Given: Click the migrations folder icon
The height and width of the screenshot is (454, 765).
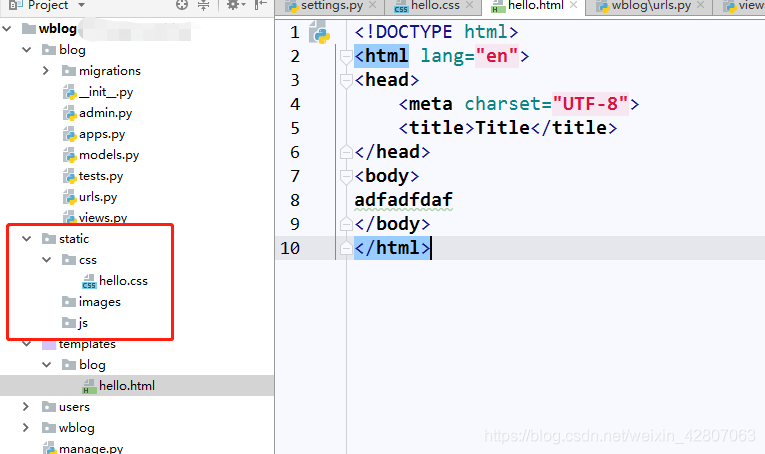Looking at the screenshot, I should click(x=69, y=71).
